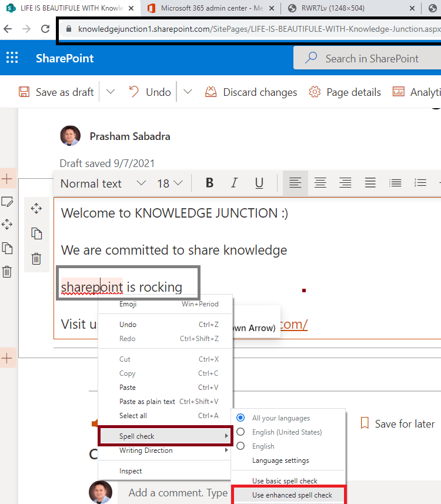Open the Normal text style dropdown
This screenshot has height=504, width=441.
pos(103,183)
